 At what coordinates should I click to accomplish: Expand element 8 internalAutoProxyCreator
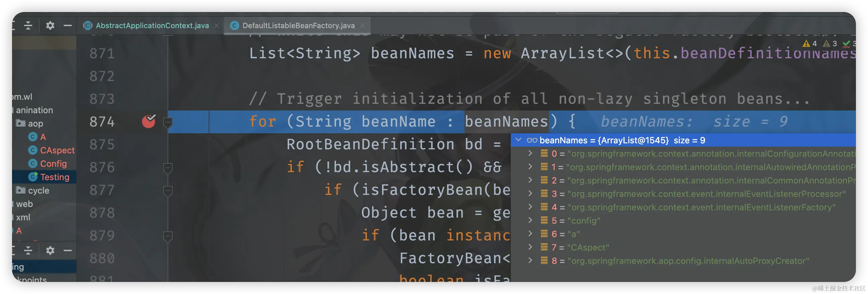(x=530, y=261)
